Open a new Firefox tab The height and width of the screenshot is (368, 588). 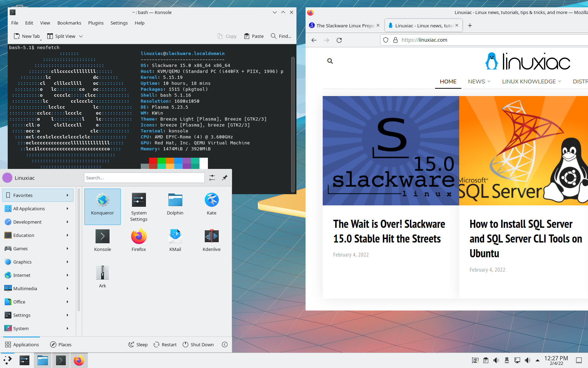click(x=470, y=25)
